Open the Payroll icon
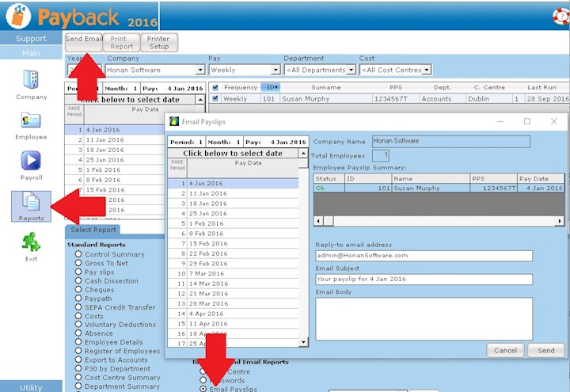This screenshot has width=570, height=392. [x=31, y=162]
